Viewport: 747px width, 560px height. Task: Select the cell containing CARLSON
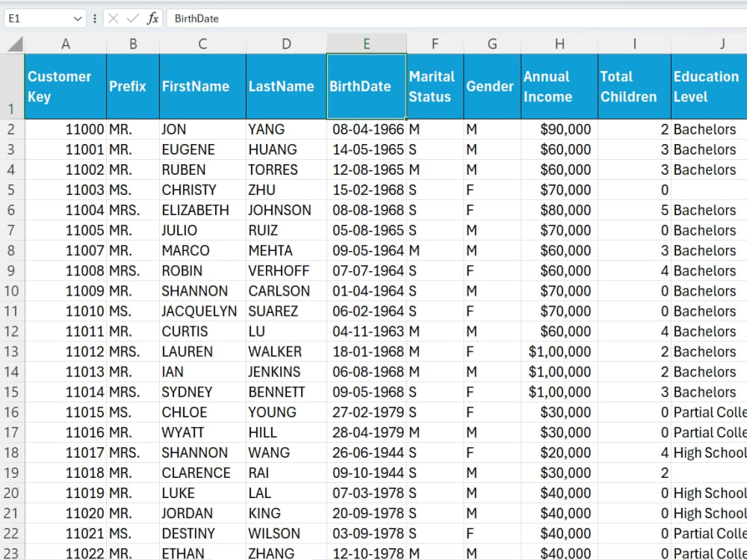pos(286,291)
